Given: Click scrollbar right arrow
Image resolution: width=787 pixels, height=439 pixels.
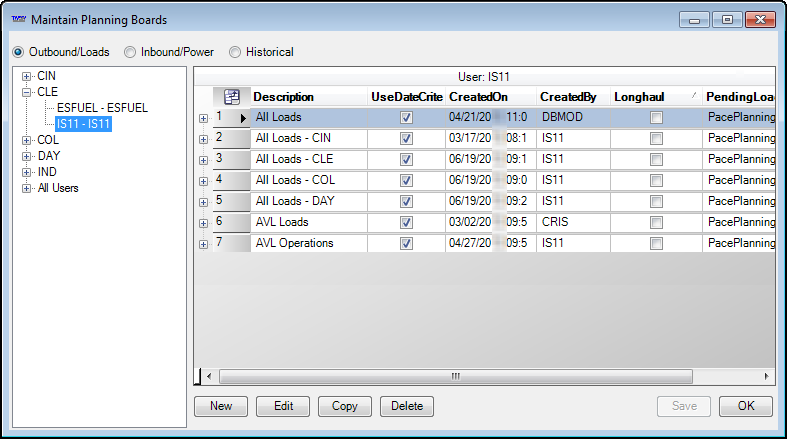Looking at the screenshot, I should 766,376.
